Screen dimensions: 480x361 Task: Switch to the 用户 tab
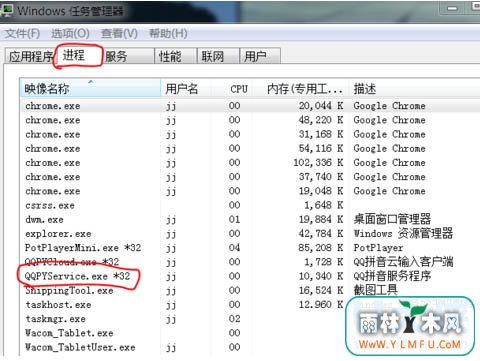pyautogui.click(x=260, y=56)
